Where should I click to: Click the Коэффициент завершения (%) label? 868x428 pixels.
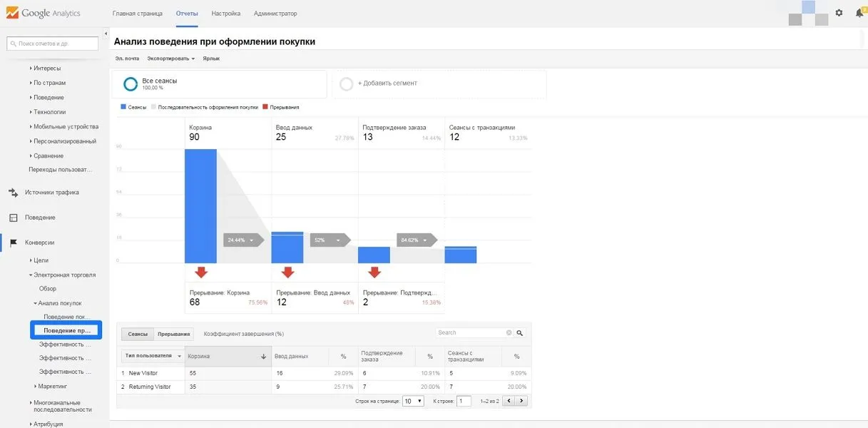(244, 334)
